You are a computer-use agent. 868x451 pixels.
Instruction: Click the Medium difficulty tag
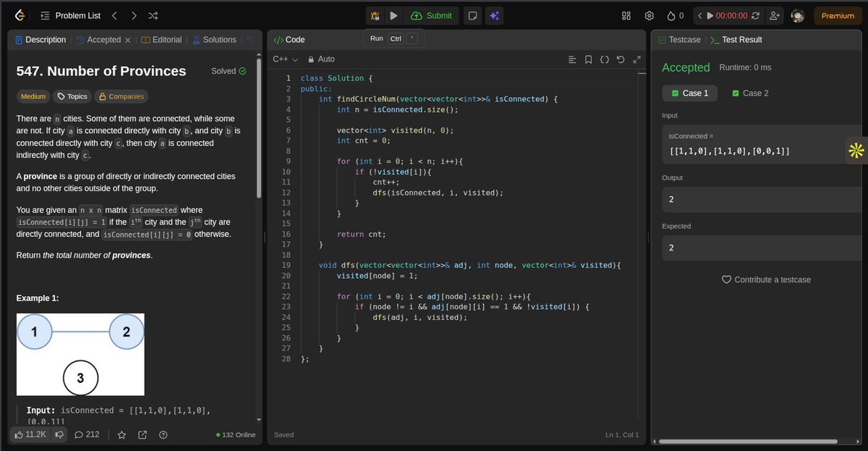click(x=33, y=96)
